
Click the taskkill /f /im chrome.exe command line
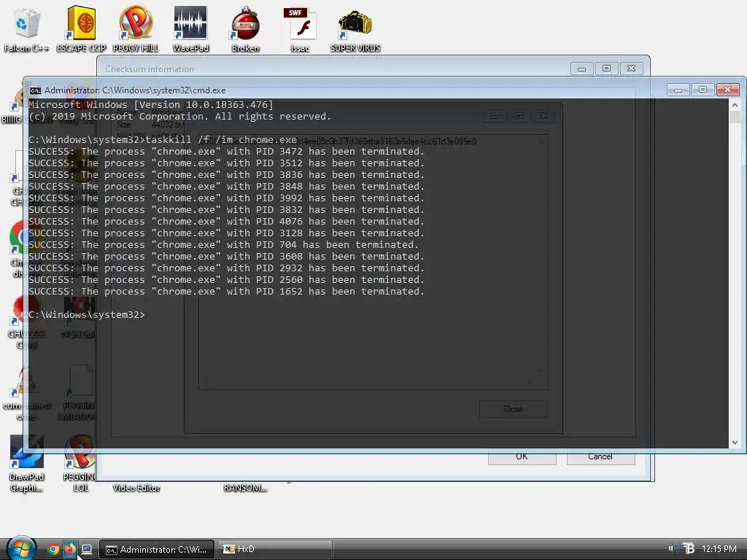point(163,140)
